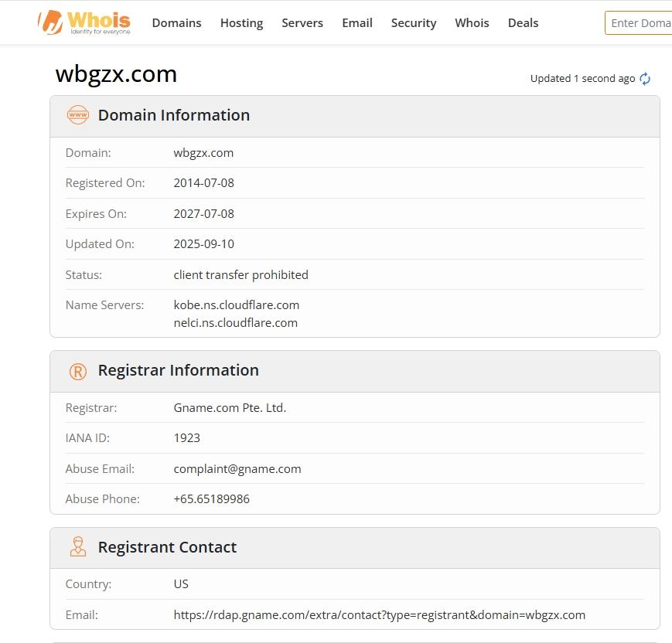
Task: Click the Name Servers: label
Action: point(104,305)
